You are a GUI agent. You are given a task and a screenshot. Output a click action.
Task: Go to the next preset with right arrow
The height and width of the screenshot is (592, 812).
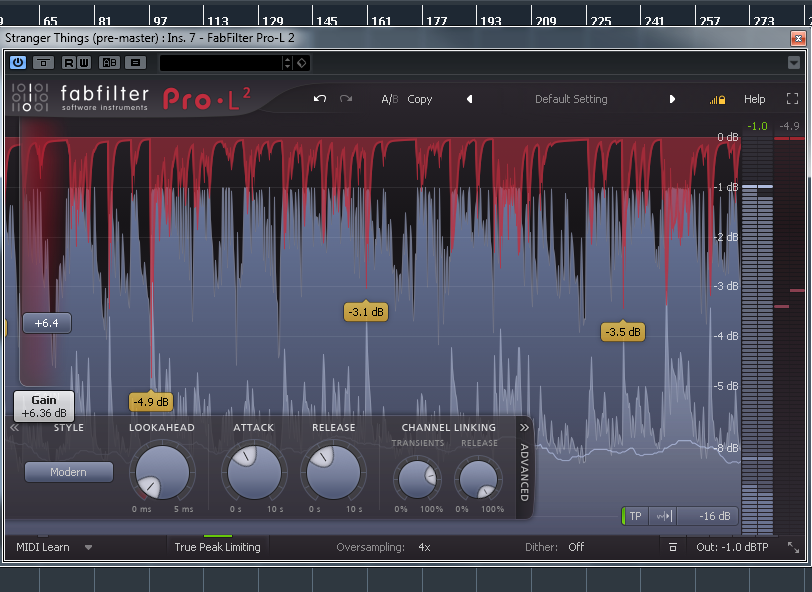[x=672, y=99]
